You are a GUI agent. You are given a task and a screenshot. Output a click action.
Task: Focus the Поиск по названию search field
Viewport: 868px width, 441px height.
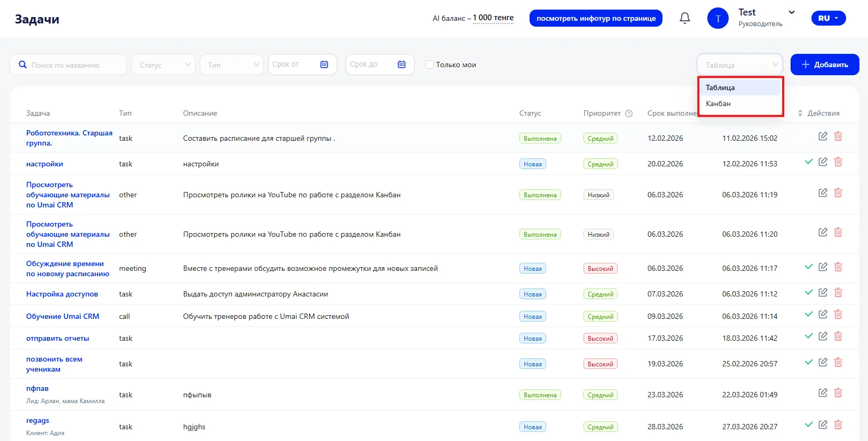68,65
